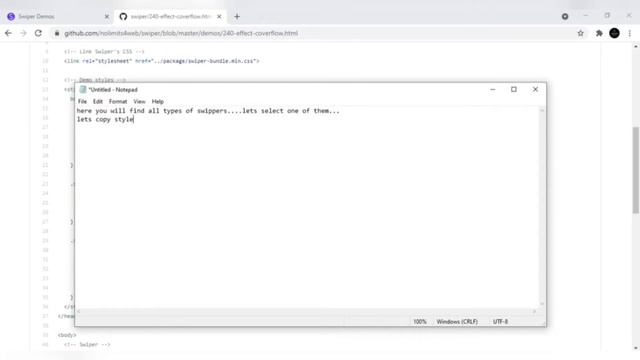
Task: Maximize the Notepad window
Action: point(514,89)
